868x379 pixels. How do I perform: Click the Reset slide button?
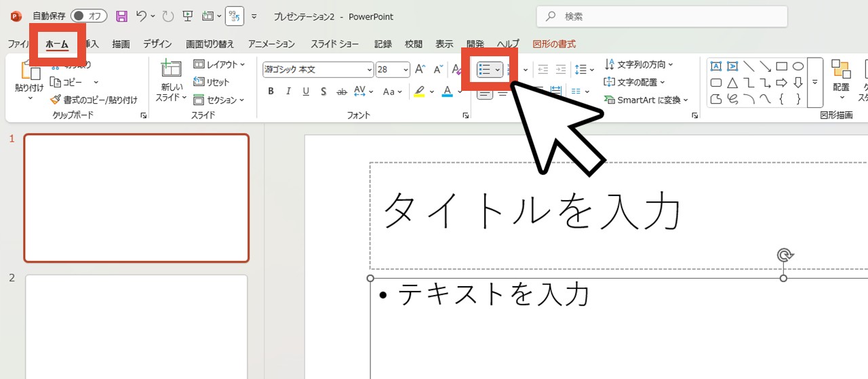[x=212, y=82]
